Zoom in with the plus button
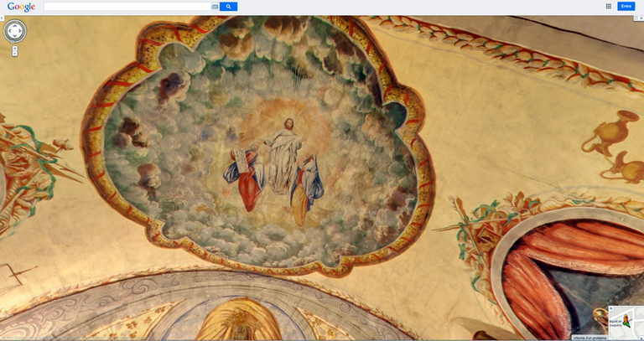Screen dimensions: 644x341 15,49
